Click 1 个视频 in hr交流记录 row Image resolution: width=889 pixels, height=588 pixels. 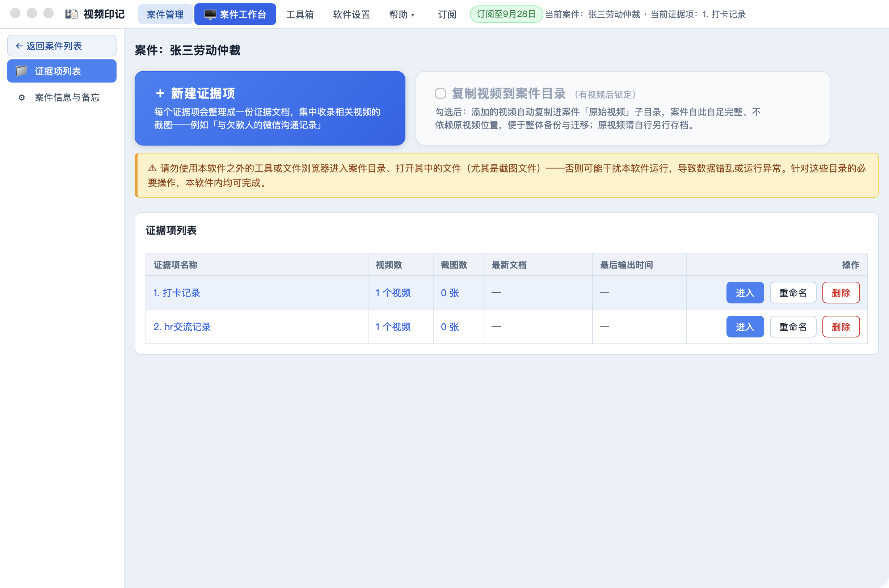(393, 327)
